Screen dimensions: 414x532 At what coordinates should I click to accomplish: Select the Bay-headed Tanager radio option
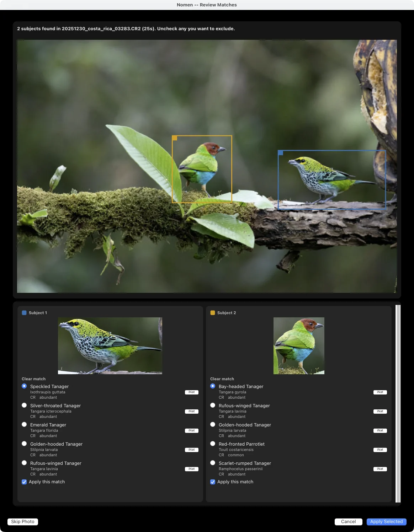(213, 386)
